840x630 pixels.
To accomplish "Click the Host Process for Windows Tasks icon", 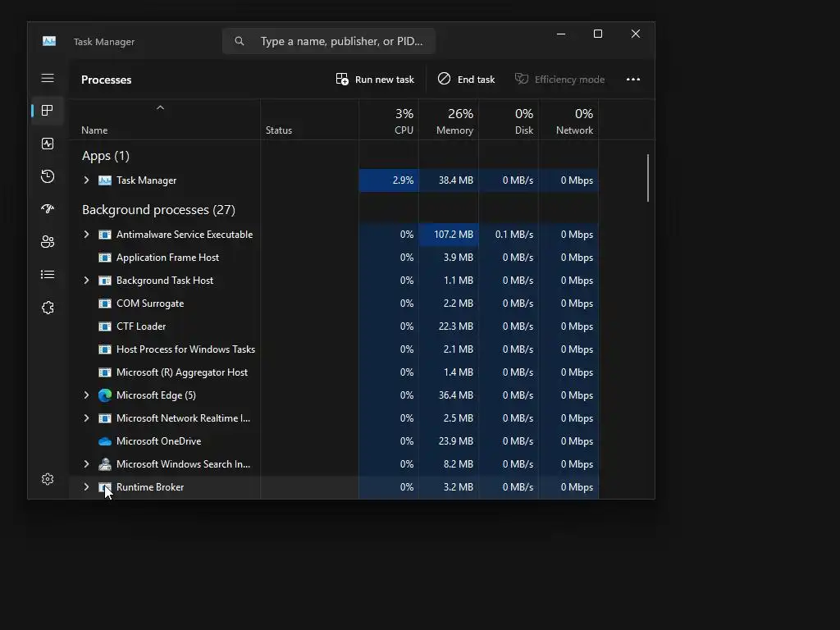I will (105, 349).
